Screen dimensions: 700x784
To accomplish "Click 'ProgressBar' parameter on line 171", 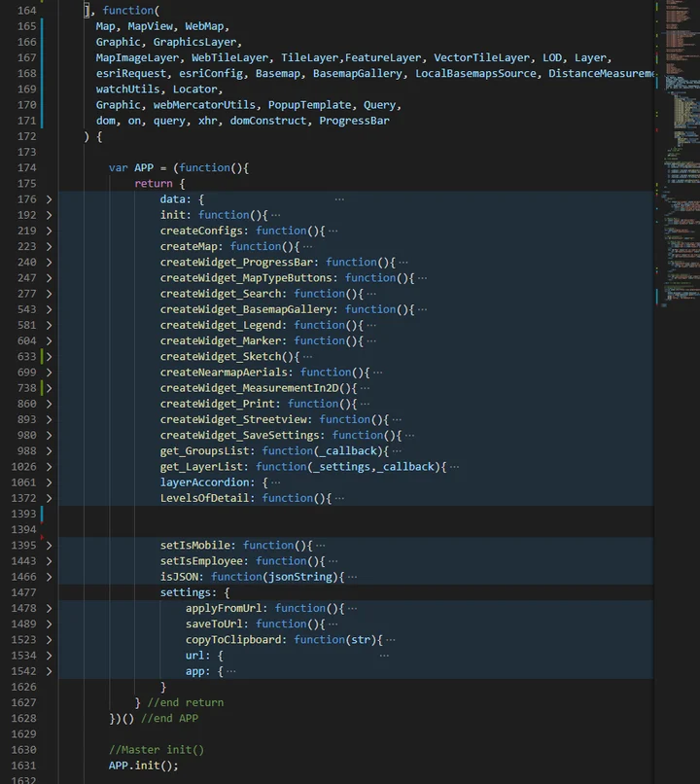I will coord(354,121).
